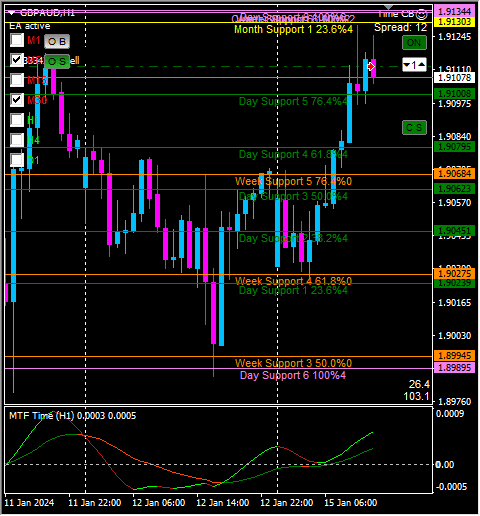Click the green 1.90623 price tag
The width and height of the screenshot is (480, 516).
454,189
